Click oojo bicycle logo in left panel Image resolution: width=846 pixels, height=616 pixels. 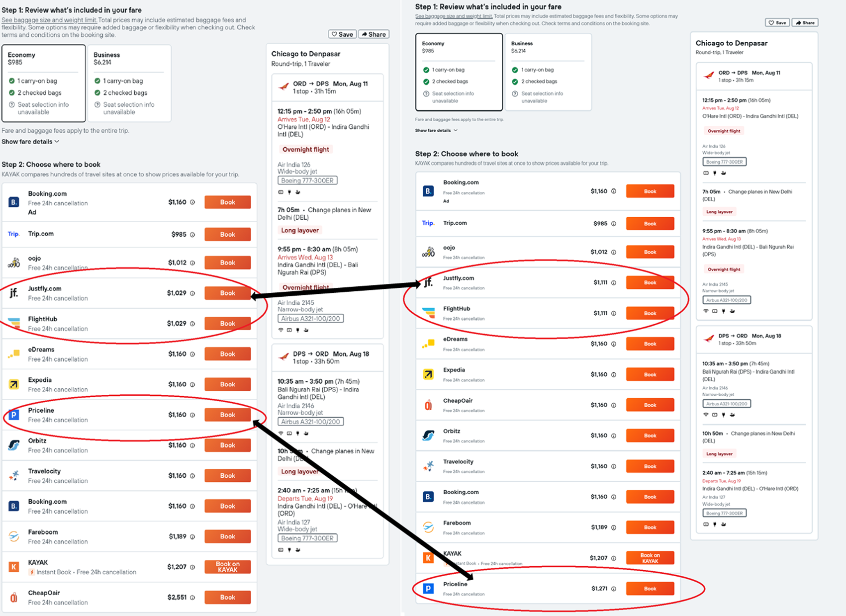pos(14,263)
